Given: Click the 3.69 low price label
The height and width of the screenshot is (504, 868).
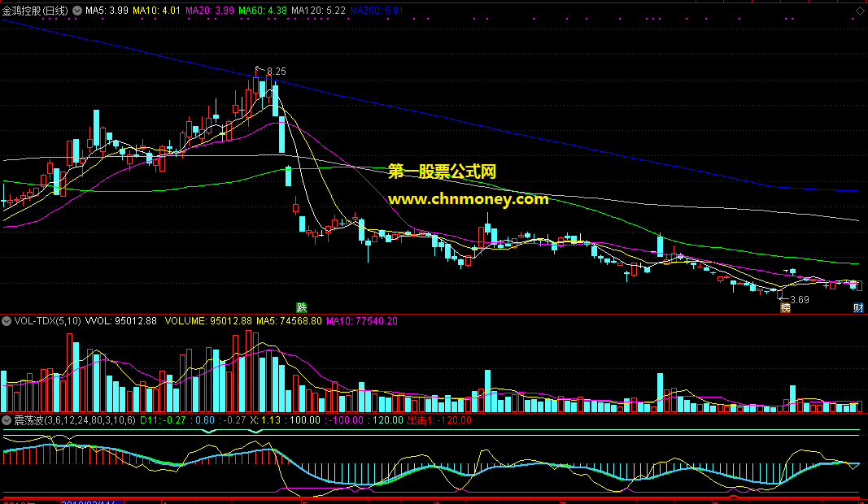Looking at the screenshot, I should [x=800, y=300].
